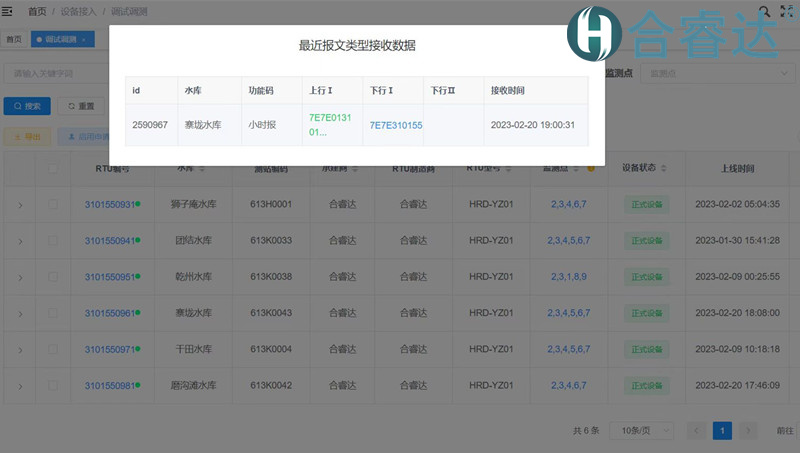Image resolution: width=800 pixels, height=453 pixels.
Task: Open the 监测点 filter dropdown
Action: coord(720,73)
